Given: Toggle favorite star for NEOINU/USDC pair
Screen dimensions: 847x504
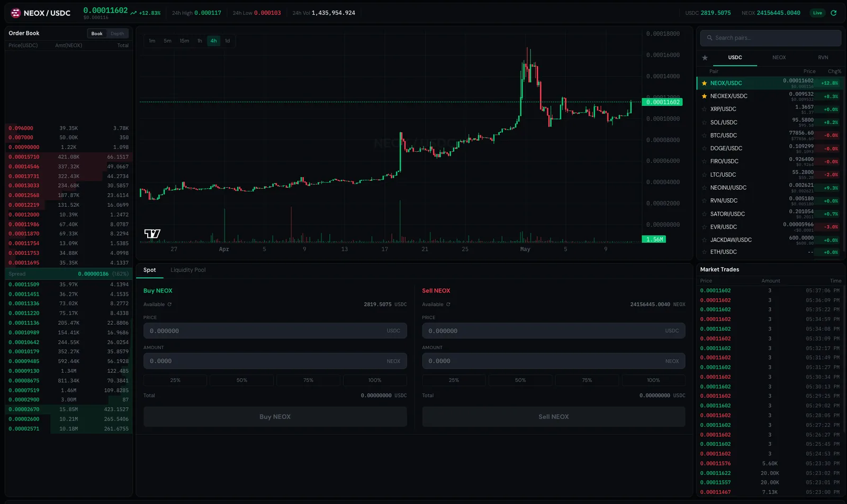Looking at the screenshot, I should 704,188.
